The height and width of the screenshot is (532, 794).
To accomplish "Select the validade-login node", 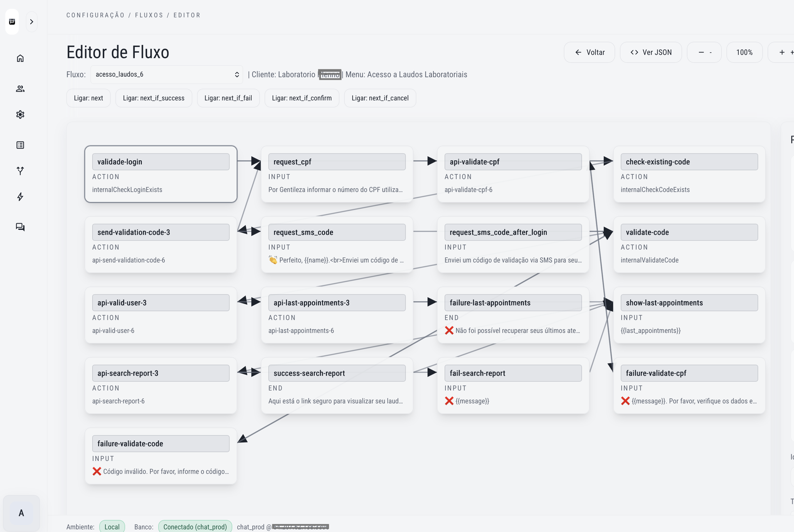I will coord(161,174).
